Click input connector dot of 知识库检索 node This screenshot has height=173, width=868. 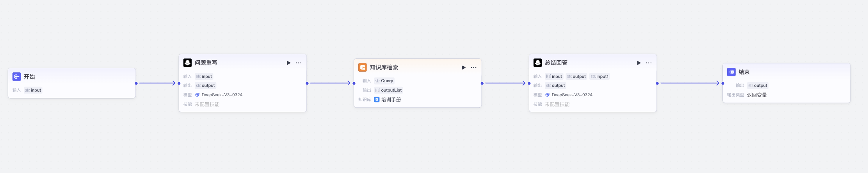click(x=354, y=83)
